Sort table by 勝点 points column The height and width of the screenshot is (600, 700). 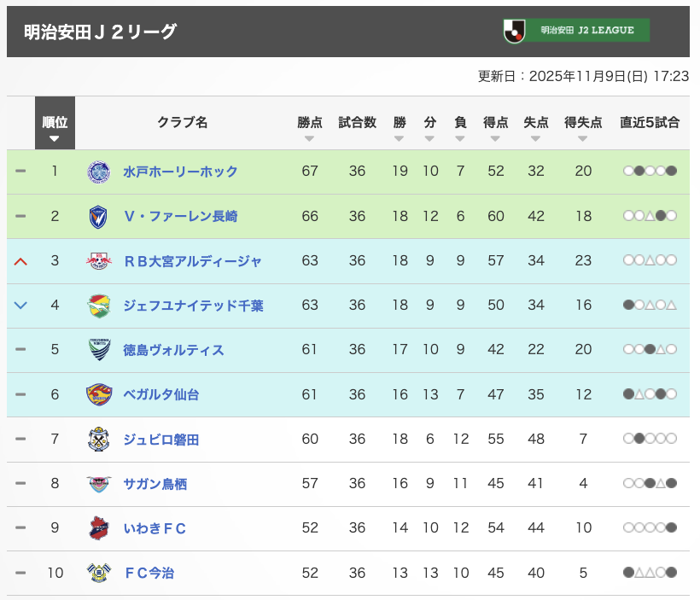[310, 126]
